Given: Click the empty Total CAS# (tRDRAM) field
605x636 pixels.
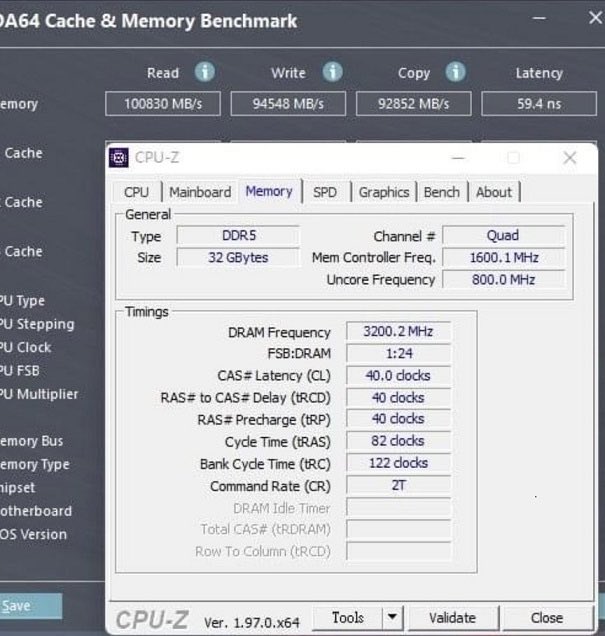Looking at the screenshot, I should click(399, 529).
